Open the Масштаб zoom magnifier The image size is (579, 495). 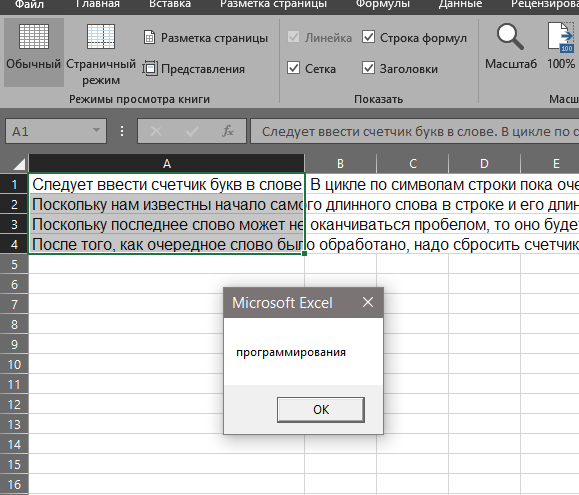pos(510,37)
